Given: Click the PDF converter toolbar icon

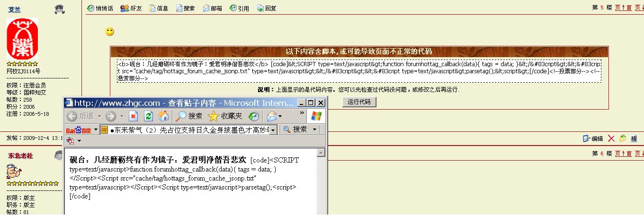Looking at the screenshot, I should click(x=70, y=141).
